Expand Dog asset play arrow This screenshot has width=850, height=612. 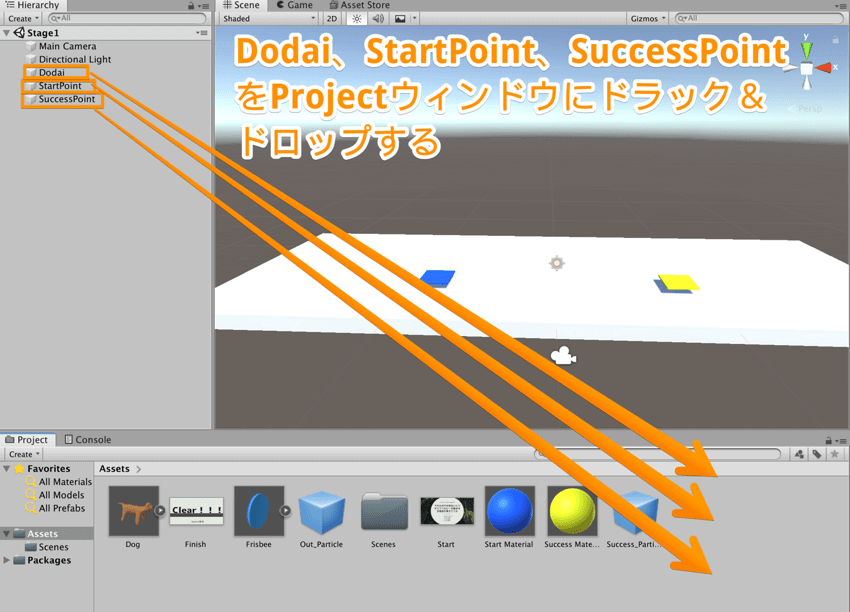tap(160, 510)
